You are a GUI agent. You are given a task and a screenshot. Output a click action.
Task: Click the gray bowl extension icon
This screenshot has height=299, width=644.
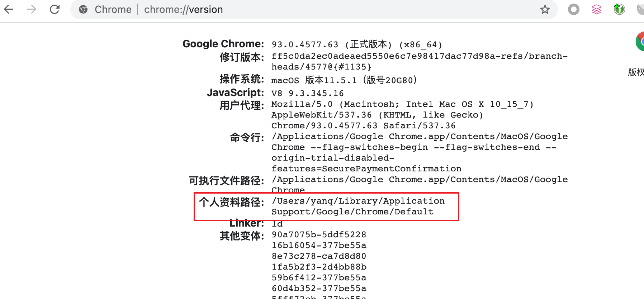tap(640, 9)
